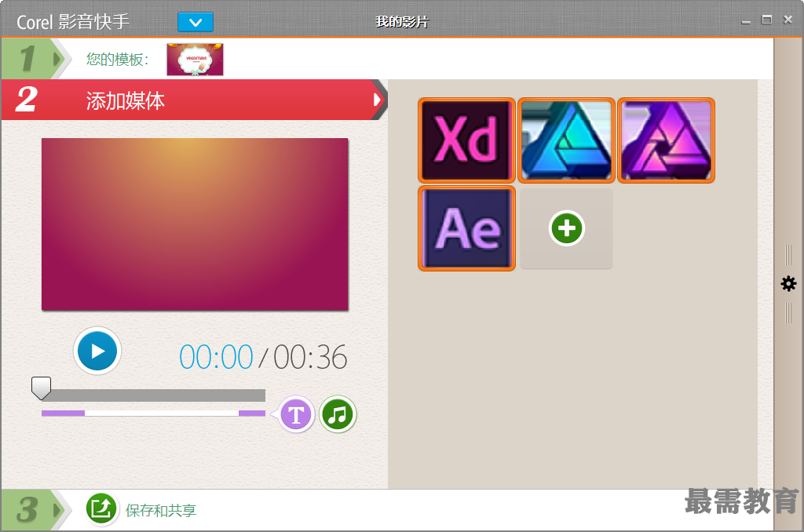The width and height of the screenshot is (804, 532).
Task: Open the blue dropdown menu in title bar
Action: (196, 22)
